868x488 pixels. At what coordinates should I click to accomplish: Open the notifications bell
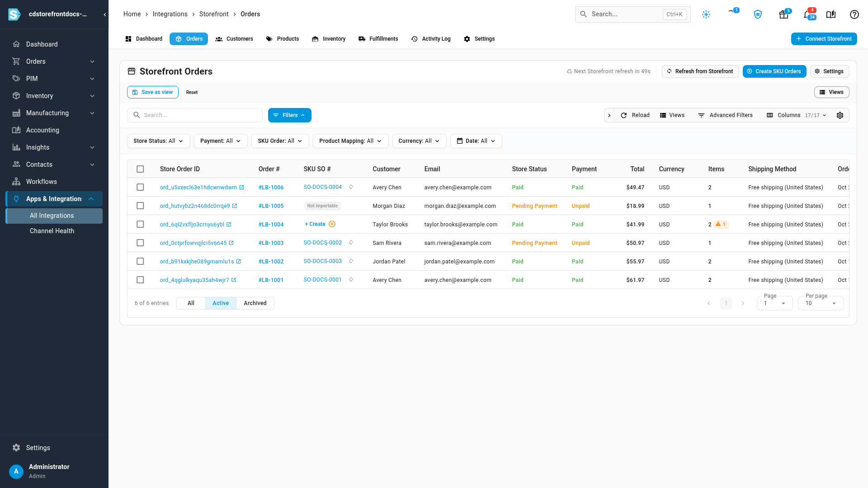tap(808, 14)
